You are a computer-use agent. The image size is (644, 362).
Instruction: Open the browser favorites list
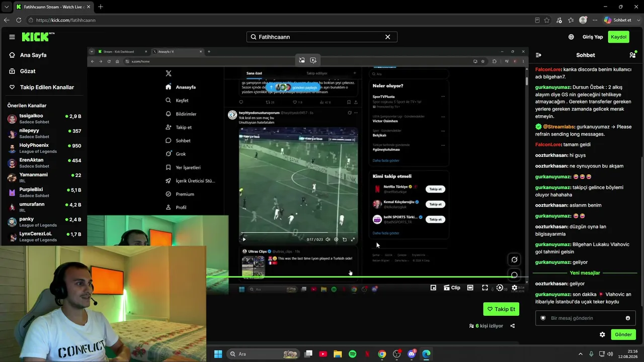pyautogui.click(x=571, y=20)
